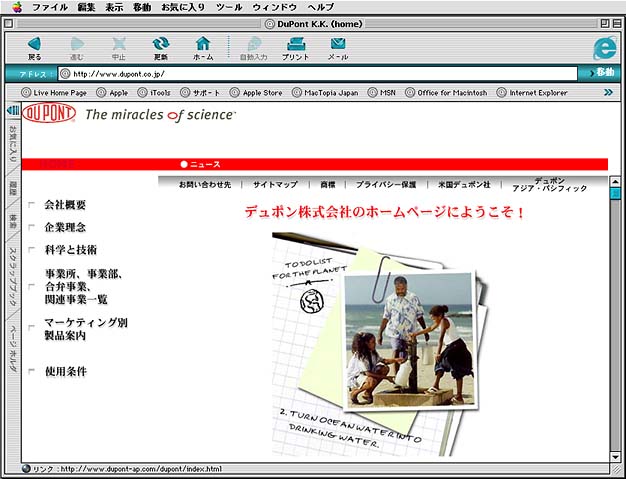This screenshot has height=479, width=626.
Task: Select the 履歴 history side tab
Action: [x=13, y=190]
